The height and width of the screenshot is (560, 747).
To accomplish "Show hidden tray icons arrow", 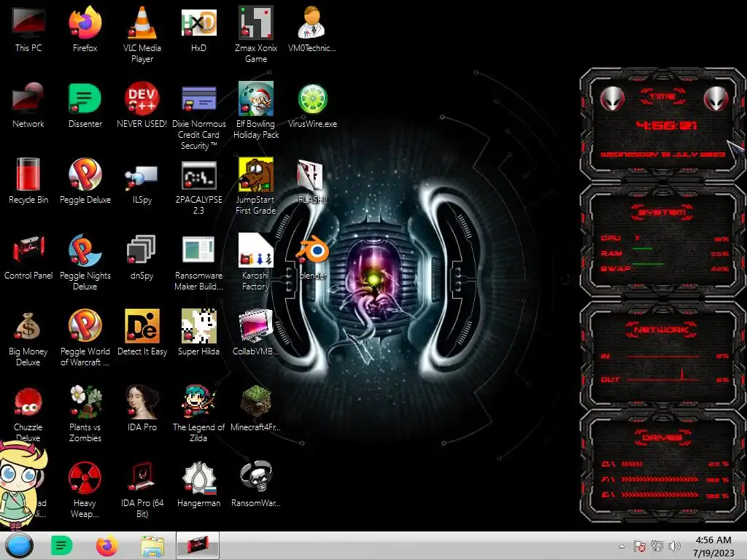I will click(x=622, y=546).
